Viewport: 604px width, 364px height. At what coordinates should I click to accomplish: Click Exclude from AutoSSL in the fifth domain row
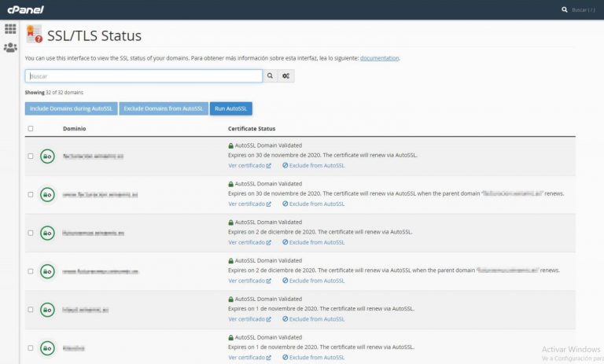tap(314, 319)
